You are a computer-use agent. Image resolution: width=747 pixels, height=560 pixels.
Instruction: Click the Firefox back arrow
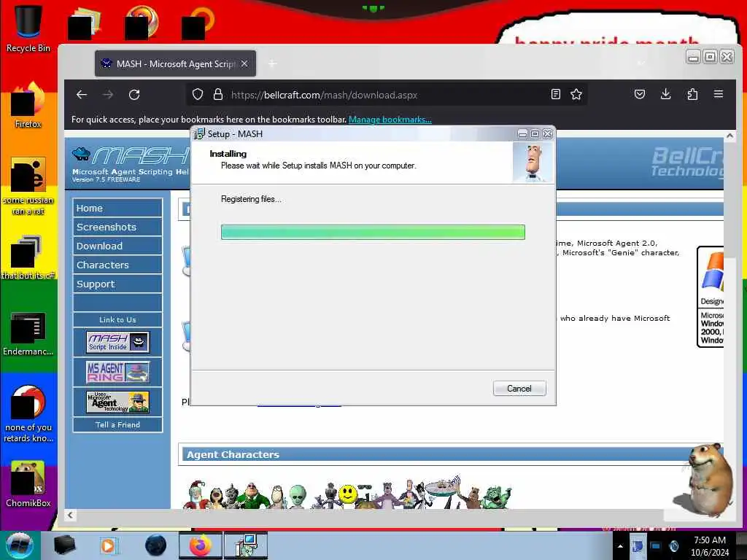(82, 95)
